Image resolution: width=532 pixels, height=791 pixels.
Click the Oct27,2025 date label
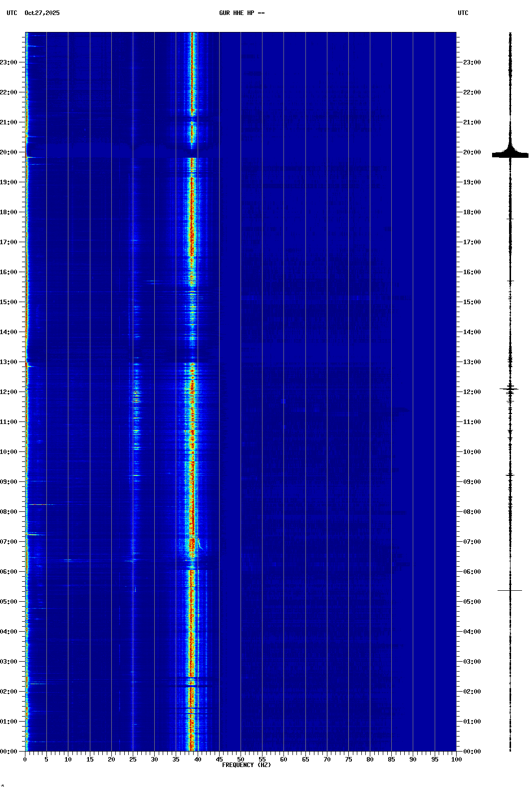pyautogui.click(x=42, y=13)
